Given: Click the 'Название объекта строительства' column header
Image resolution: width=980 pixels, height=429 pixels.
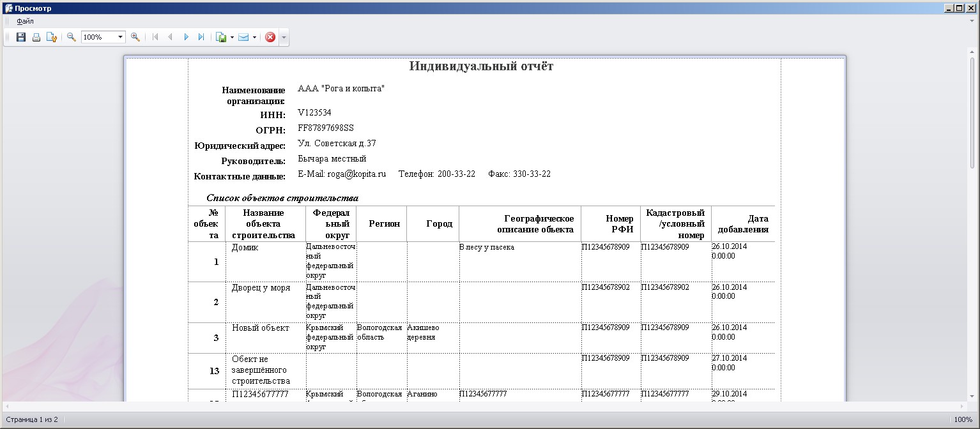Looking at the screenshot, I should click(x=266, y=223).
